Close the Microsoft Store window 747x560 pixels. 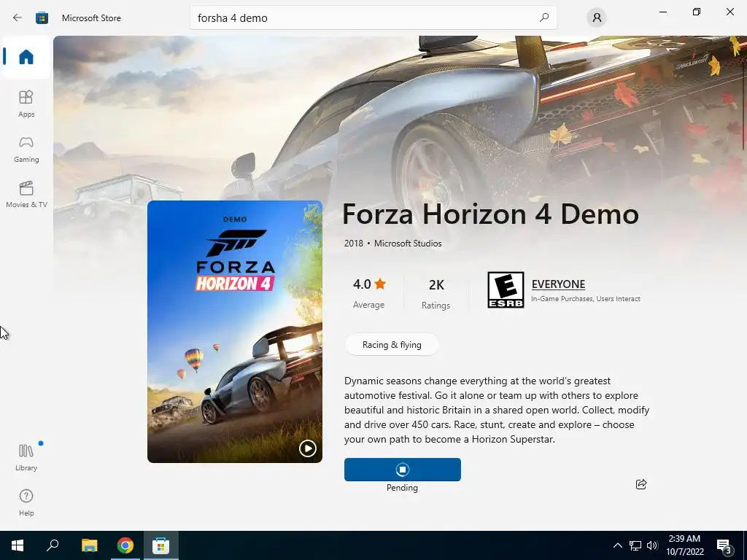729,12
